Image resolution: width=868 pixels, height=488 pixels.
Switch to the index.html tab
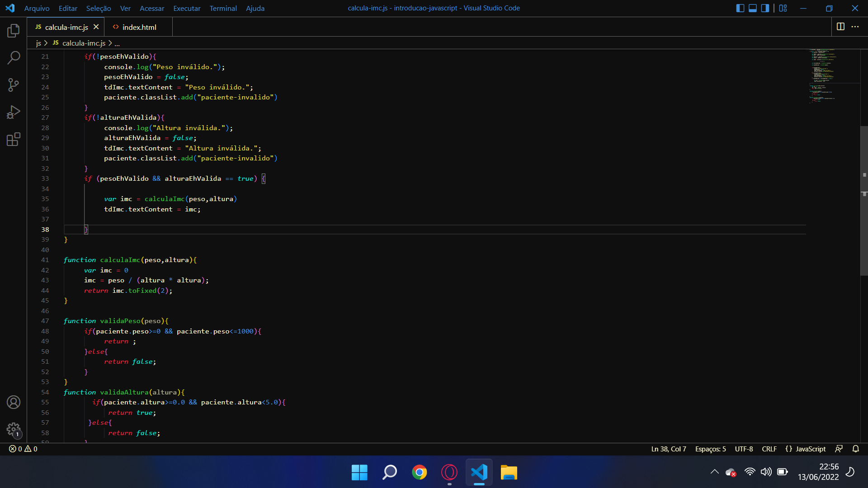(138, 27)
